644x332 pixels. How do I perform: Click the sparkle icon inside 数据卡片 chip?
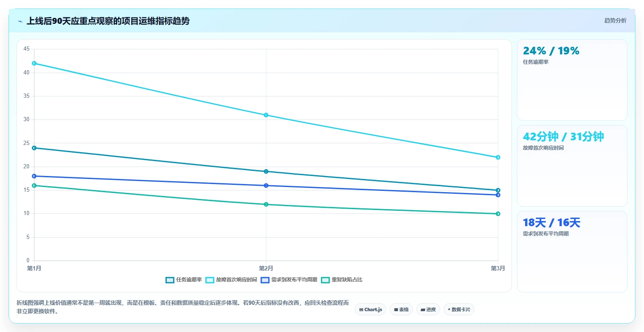pyautogui.click(x=449, y=309)
